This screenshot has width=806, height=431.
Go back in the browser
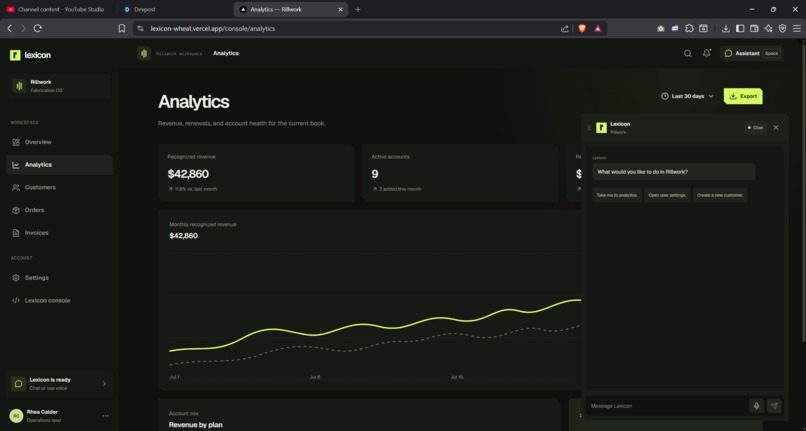point(9,28)
